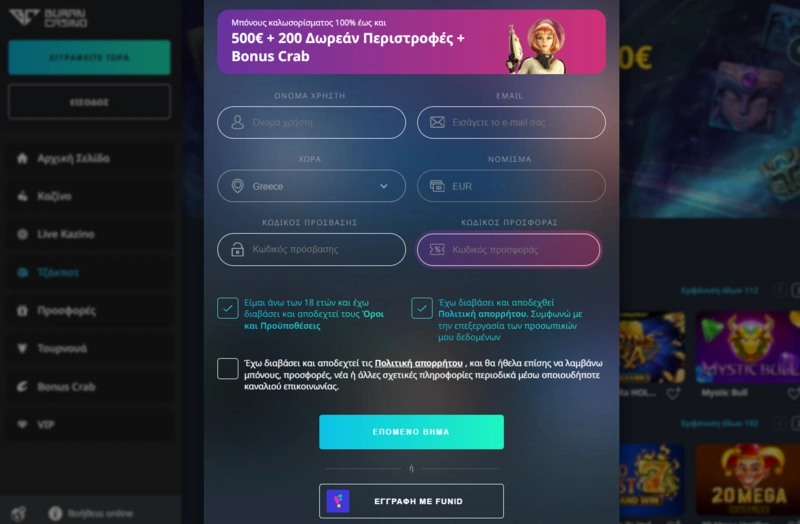Uncheck the privacy policy consent checkbox
This screenshot has height=524, width=800.
click(x=422, y=308)
